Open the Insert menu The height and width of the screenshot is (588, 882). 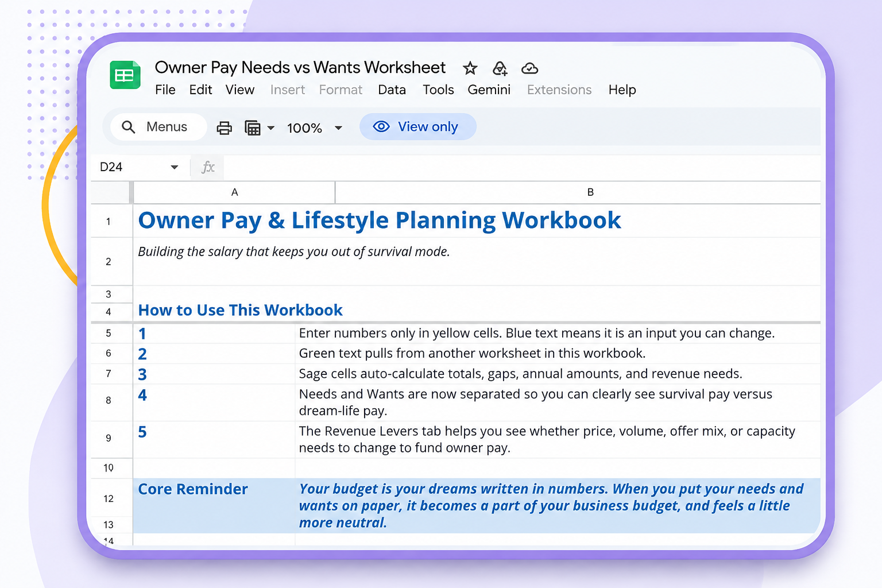(x=288, y=90)
